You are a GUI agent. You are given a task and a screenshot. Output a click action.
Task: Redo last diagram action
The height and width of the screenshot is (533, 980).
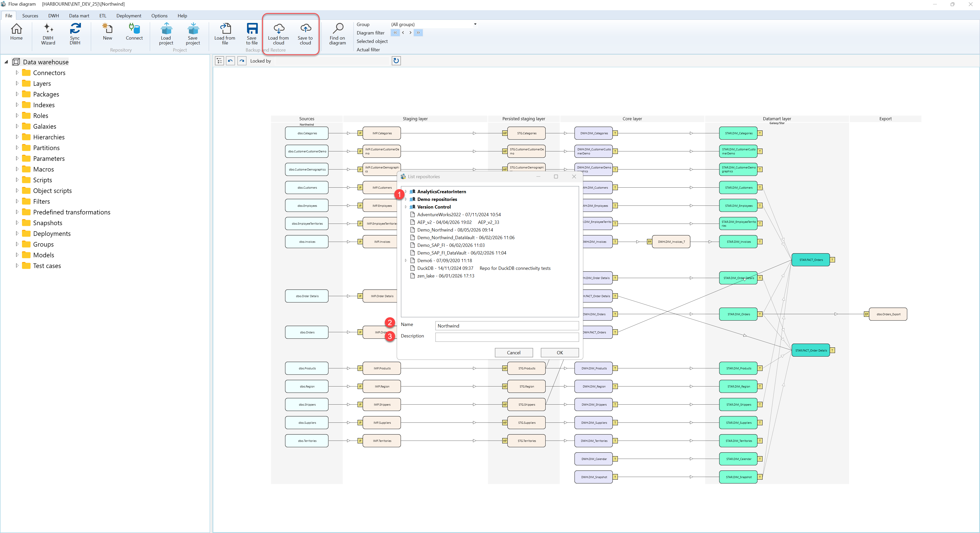pos(242,61)
